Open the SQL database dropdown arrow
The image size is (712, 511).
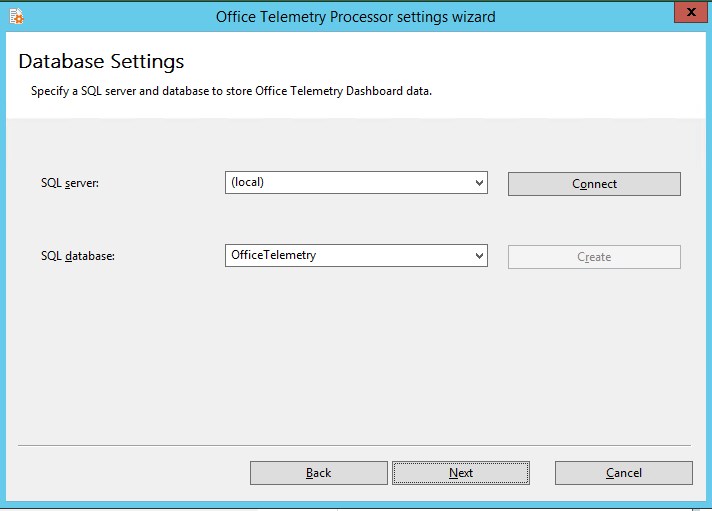[479, 256]
